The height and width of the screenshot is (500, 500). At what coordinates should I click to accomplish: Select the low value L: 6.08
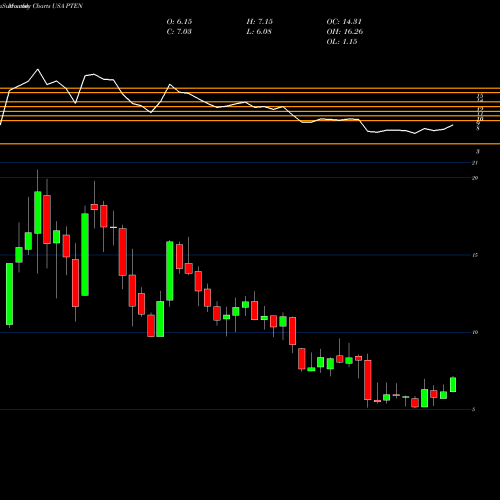tap(259, 32)
